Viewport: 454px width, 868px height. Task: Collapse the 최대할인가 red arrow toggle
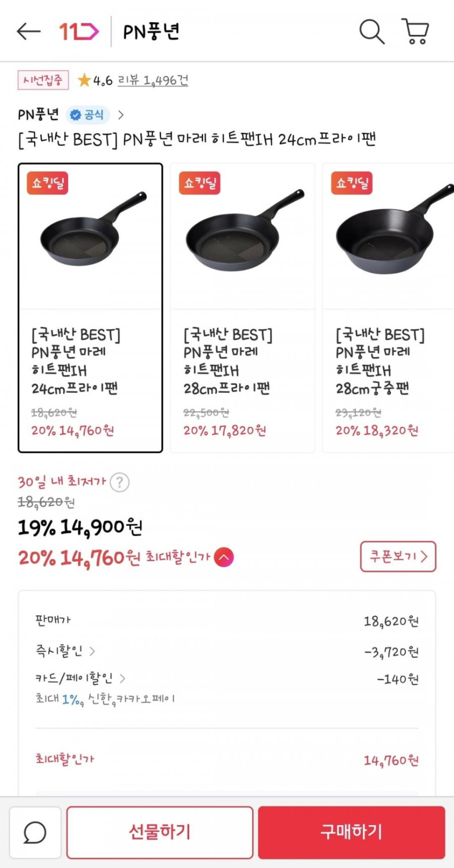pyautogui.click(x=224, y=557)
